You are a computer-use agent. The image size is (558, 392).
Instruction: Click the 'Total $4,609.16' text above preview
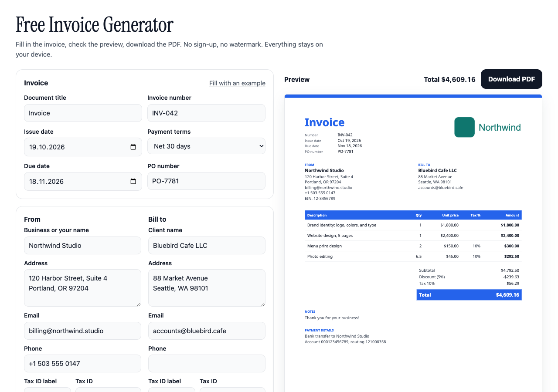449,80
